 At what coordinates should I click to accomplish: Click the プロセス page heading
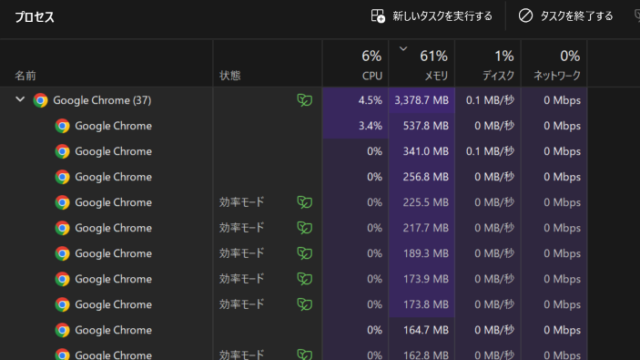click(x=35, y=17)
